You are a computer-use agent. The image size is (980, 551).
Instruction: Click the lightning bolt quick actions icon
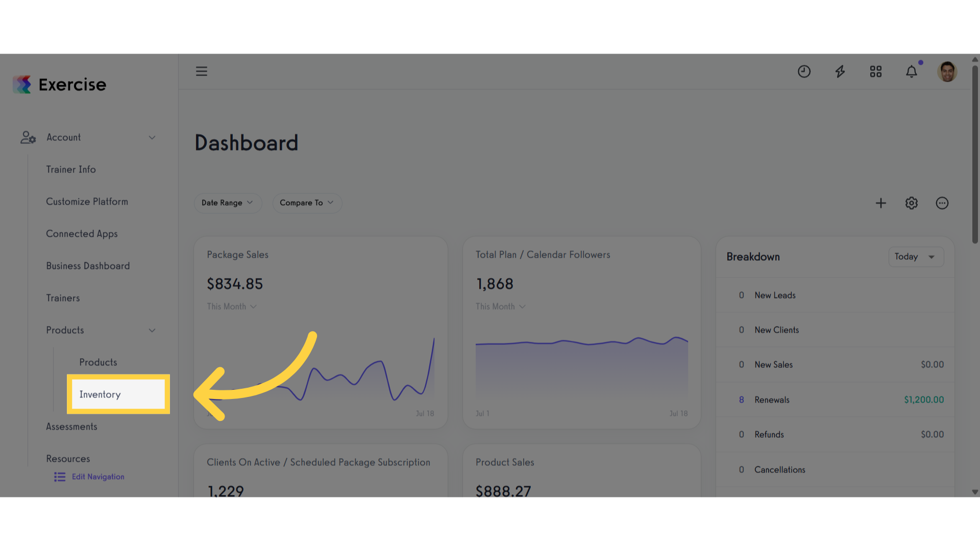840,71
